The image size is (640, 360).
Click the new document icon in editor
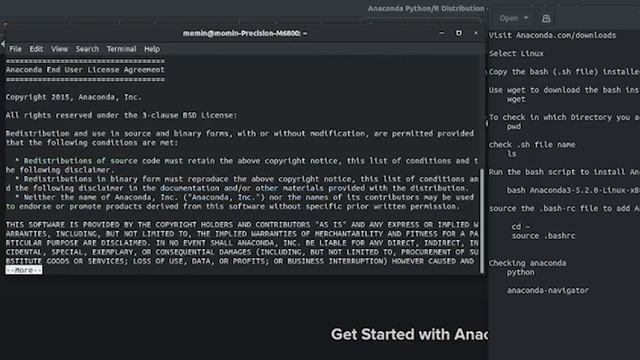(546, 18)
